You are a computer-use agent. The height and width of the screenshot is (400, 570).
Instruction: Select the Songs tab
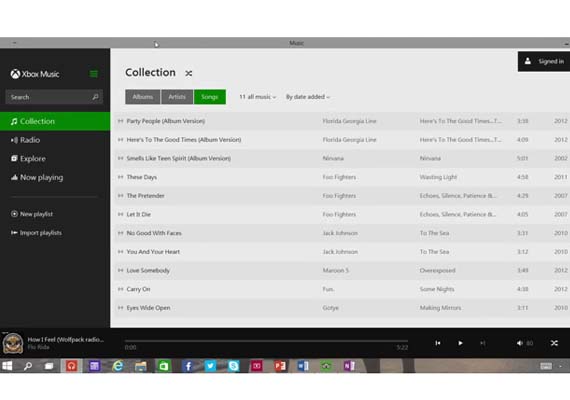coord(210,97)
